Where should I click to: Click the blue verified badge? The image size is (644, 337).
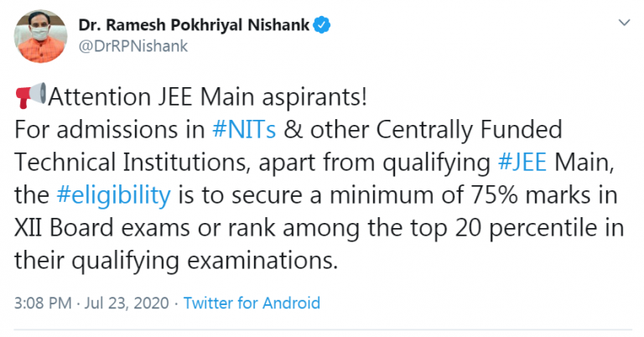click(322, 27)
